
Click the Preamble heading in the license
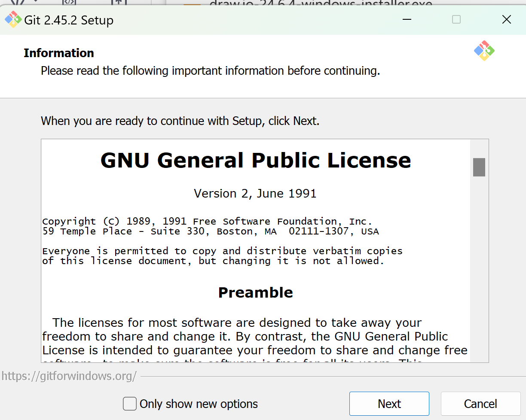point(256,292)
